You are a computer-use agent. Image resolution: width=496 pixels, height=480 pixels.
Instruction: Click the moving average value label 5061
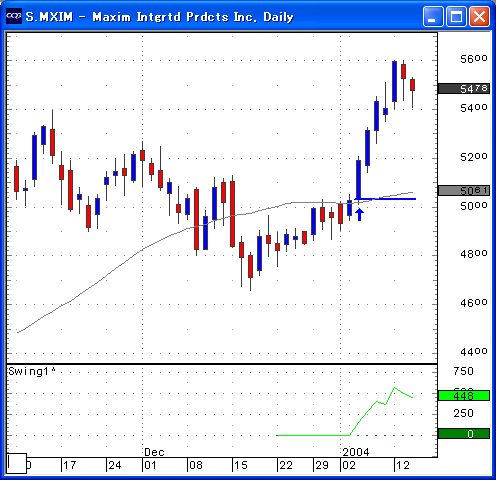464,191
